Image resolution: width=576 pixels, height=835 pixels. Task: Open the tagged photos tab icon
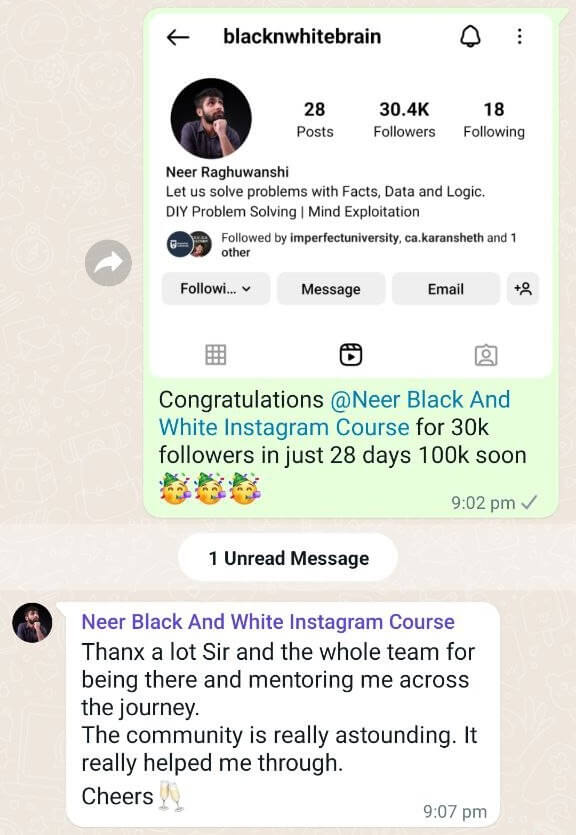click(486, 355)
